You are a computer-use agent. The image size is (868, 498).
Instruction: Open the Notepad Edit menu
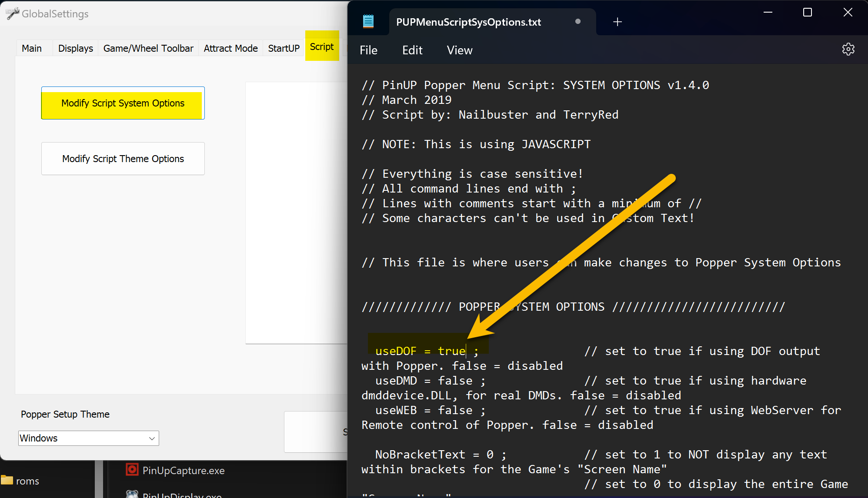(412, 50)
